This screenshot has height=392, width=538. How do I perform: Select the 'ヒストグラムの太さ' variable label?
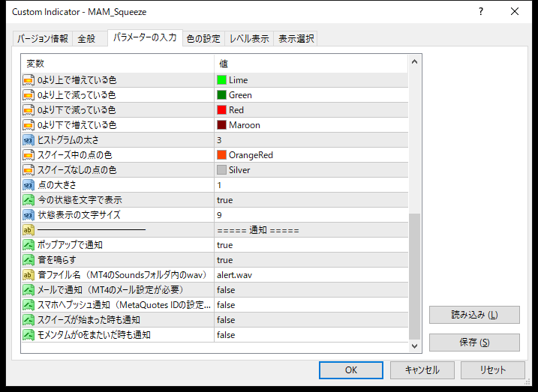pyautogui.click(x=68, y=140)
